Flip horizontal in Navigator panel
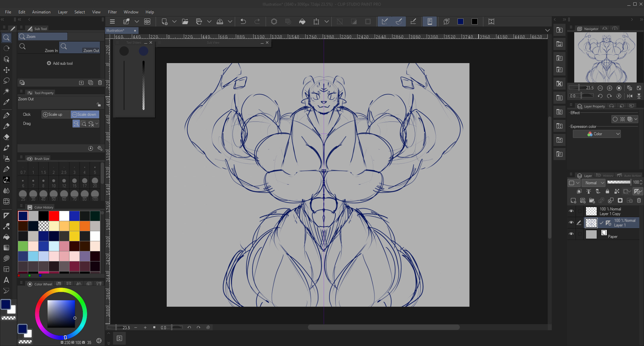 [630, 96]
